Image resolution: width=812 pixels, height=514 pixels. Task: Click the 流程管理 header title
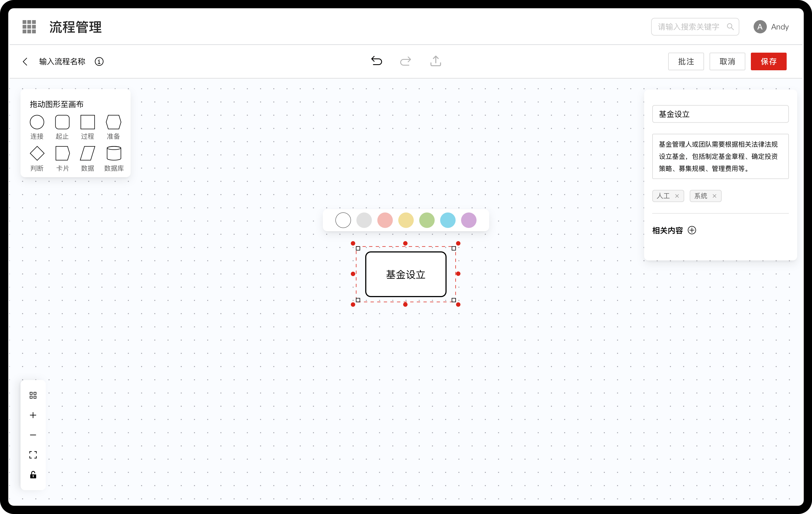tap(75, 27)
